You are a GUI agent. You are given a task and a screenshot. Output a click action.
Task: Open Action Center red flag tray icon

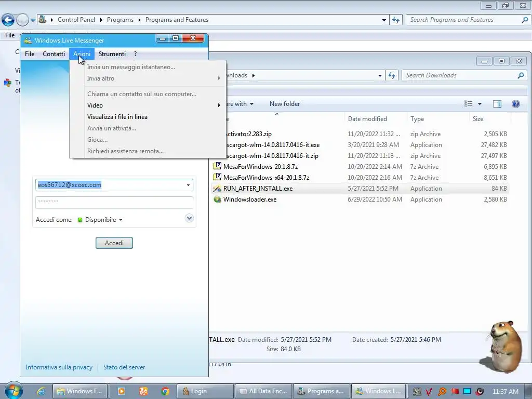click(455, 392)
